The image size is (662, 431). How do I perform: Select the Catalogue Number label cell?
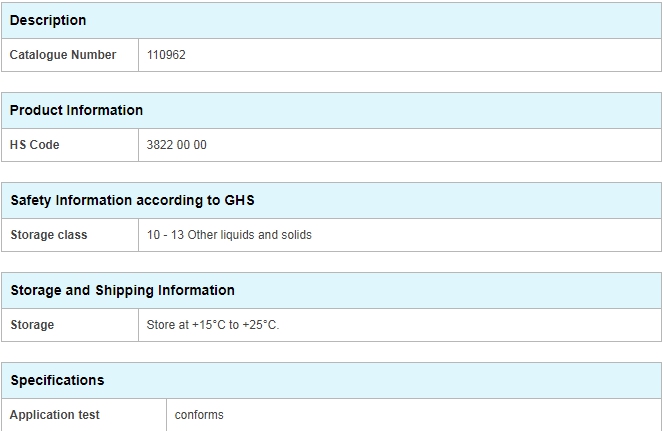[70, 55]
